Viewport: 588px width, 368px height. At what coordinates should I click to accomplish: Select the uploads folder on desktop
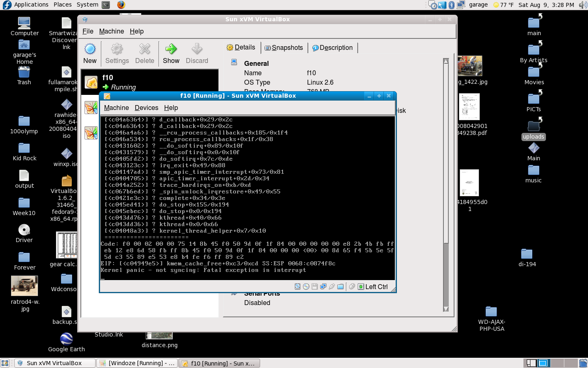pyautogui.click(x=534, y=129)
